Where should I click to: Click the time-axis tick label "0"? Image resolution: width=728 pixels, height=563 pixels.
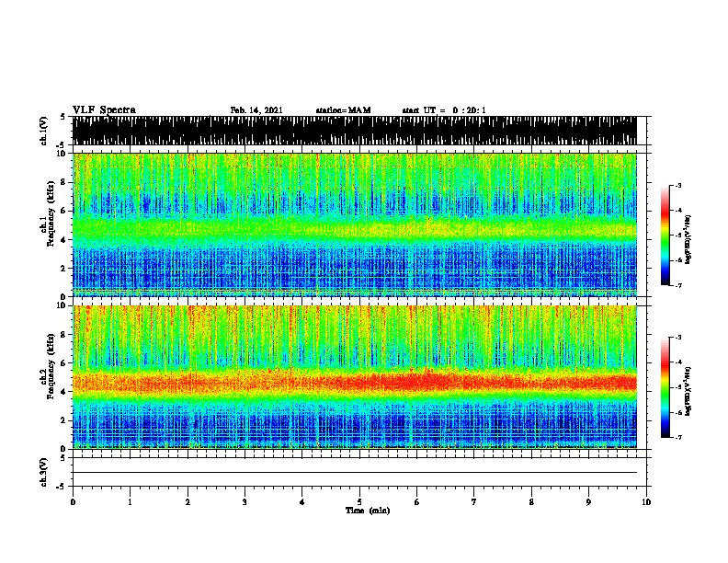tap(73, 502)
